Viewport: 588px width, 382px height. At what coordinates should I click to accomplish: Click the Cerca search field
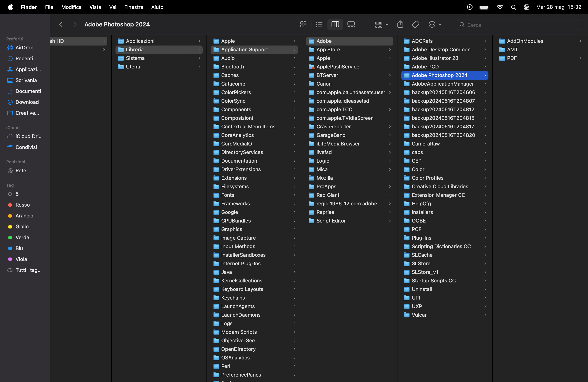tap(520, 25)
